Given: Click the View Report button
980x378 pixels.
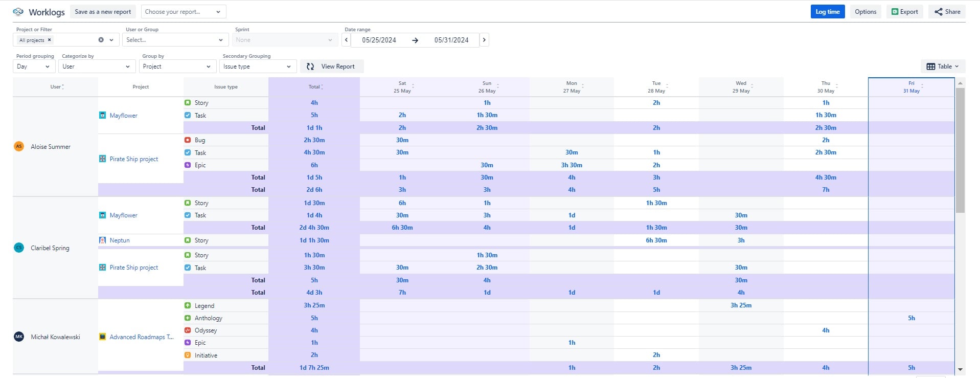Looking at the screenshot, I should [332, 66].
